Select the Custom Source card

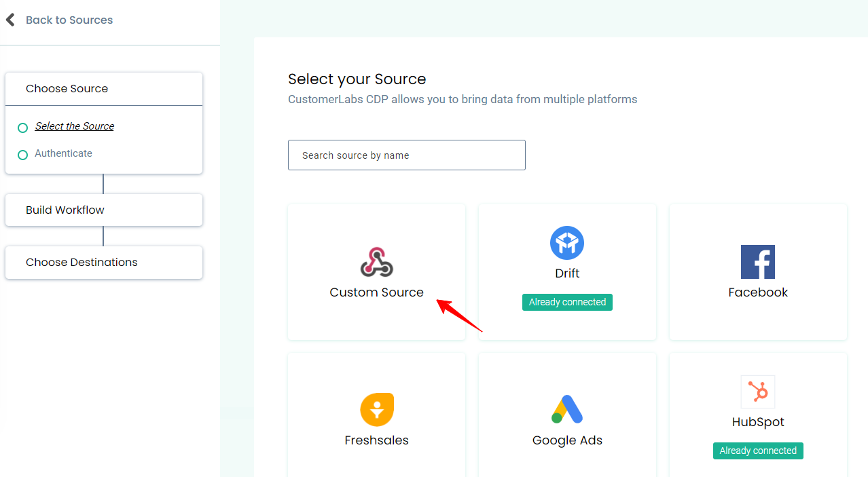(376, 272)
